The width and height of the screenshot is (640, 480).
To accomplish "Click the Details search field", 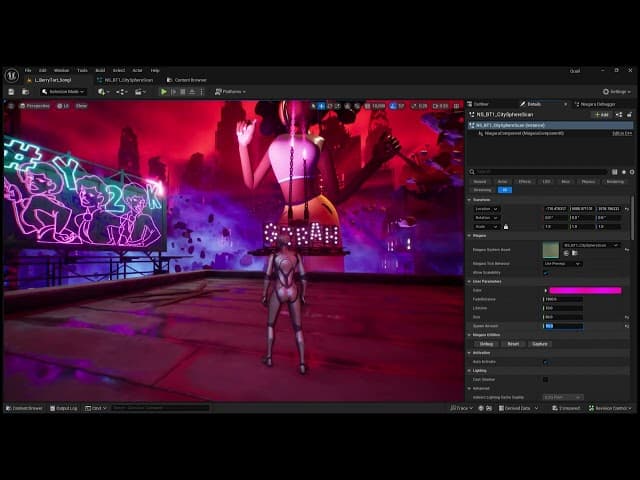I will pos(539,172).
